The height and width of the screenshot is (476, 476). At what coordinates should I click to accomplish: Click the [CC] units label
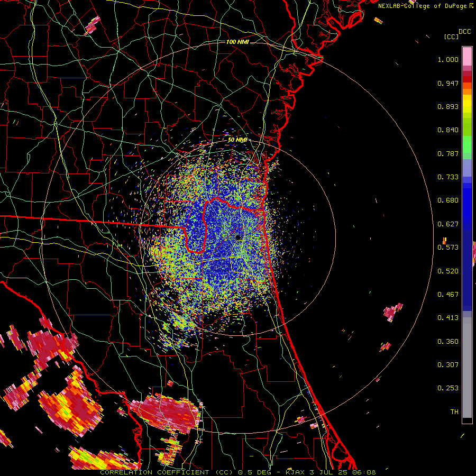[451, 36]
